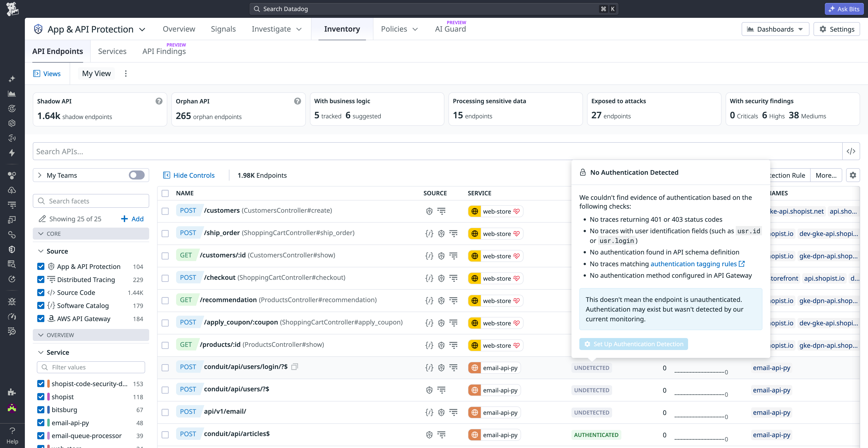This screenshot has height=448, width=868.
Task: Uncheck the App & API Protection source
Action: point(41,267)
